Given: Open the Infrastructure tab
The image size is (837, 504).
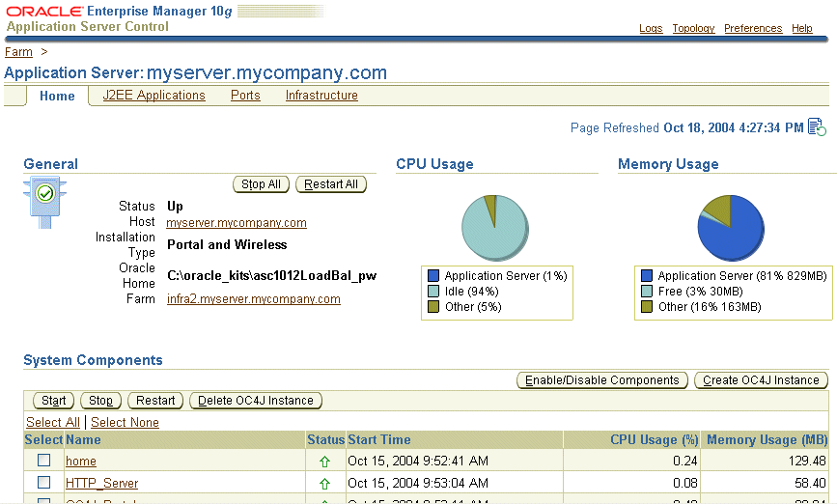Looking at the screenshot, I should pos(321,95).
